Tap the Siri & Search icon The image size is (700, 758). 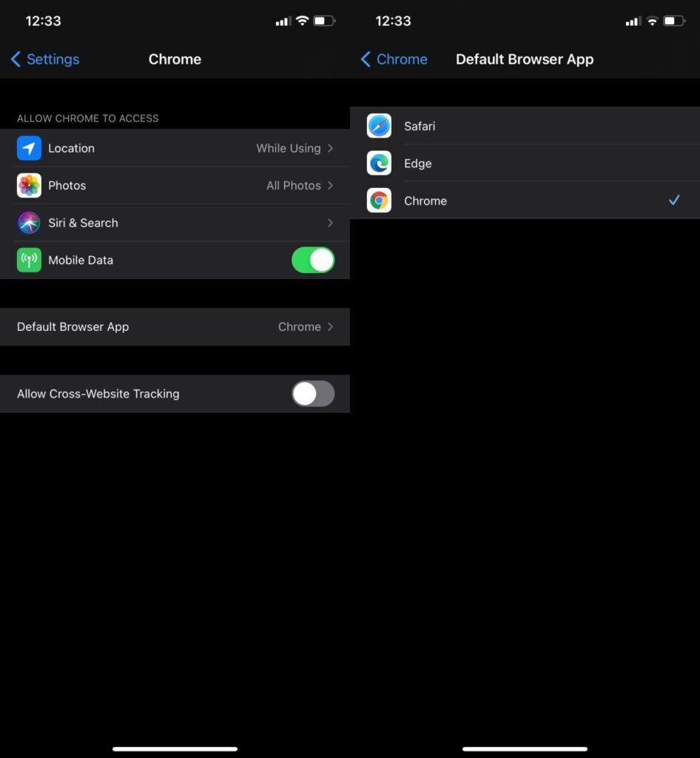[29, 223]
